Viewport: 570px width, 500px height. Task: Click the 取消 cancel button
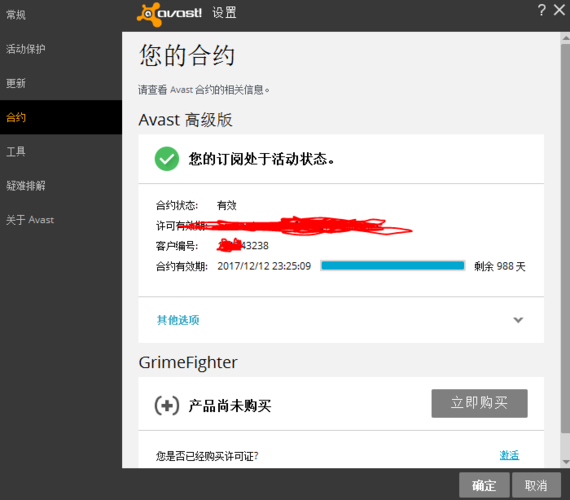[536, 485]
